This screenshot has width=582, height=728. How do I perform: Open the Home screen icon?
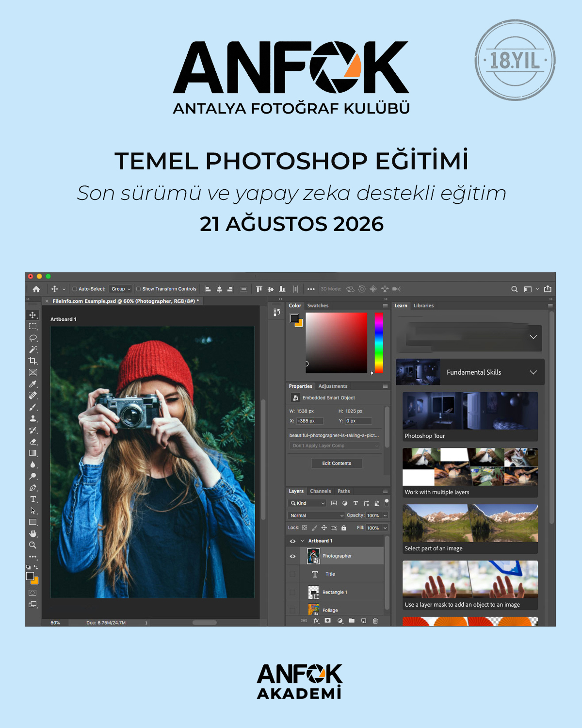point(36,289)
